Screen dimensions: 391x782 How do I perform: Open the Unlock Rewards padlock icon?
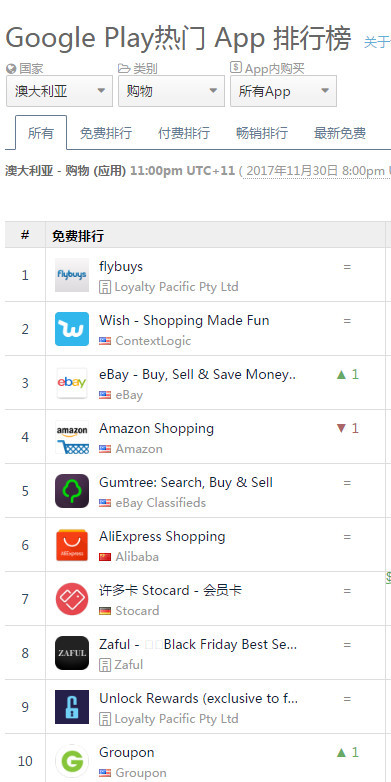(x=72, y=707)
